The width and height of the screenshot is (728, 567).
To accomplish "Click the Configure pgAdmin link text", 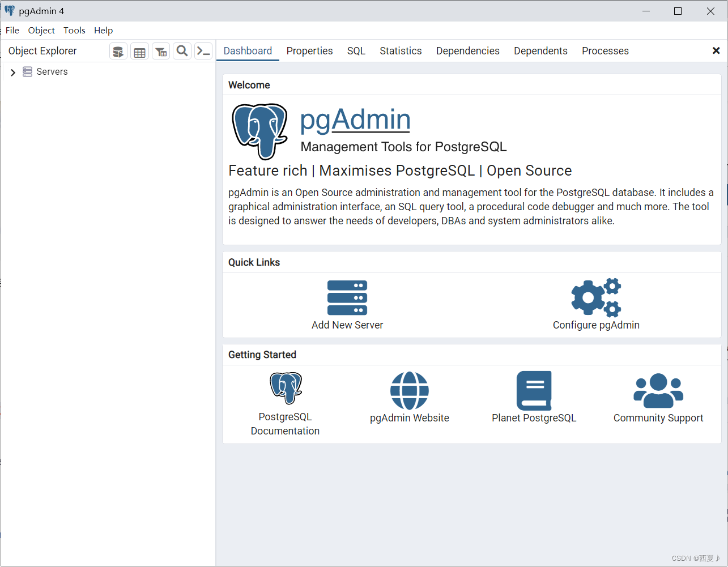I will 596,325.
